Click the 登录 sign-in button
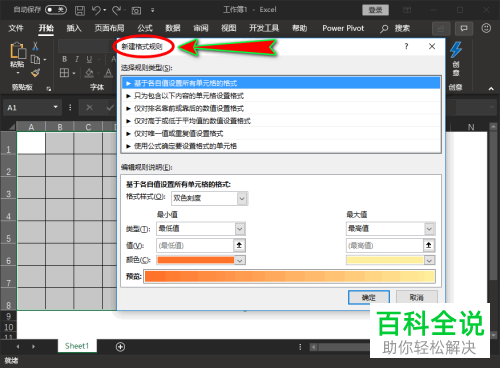The image size is (500, 368). pyautogui.click(x=375, y=10)
